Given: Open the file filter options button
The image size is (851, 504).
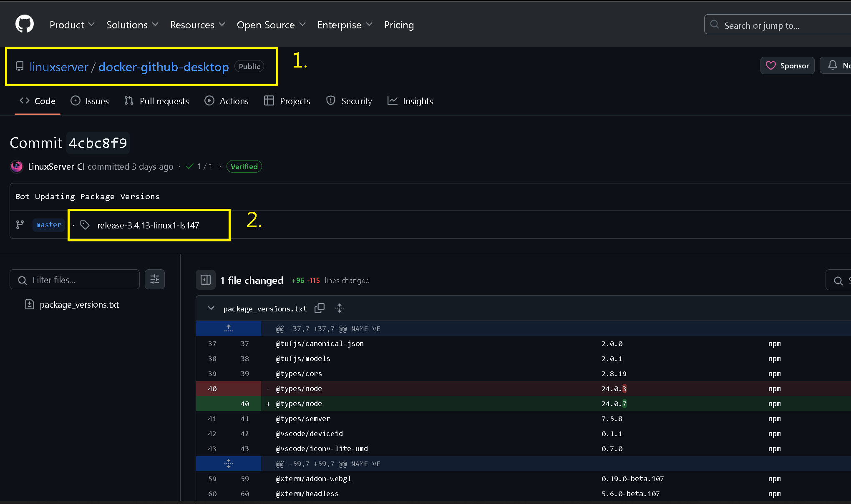Looking at the screenshot, I should [x=155, y=279].
